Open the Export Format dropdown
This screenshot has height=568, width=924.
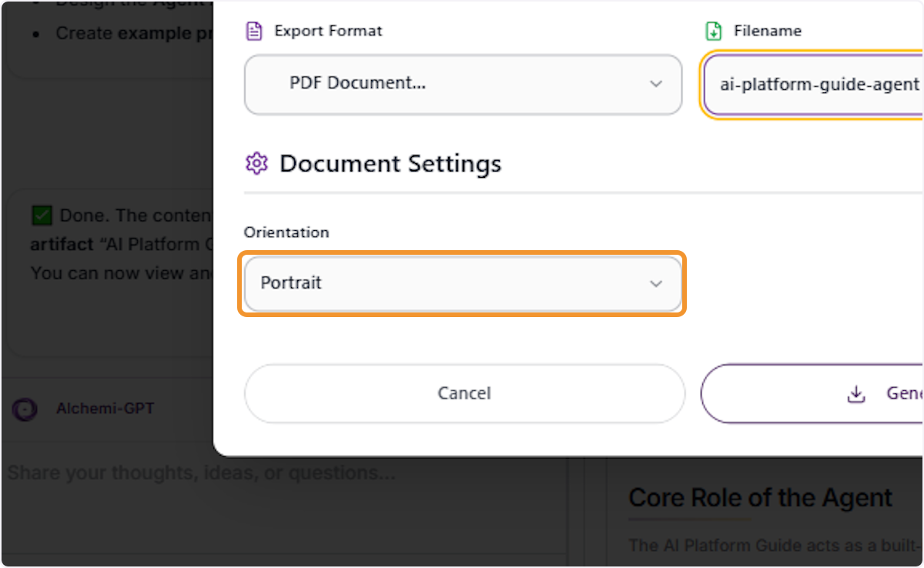coord(463,84)
